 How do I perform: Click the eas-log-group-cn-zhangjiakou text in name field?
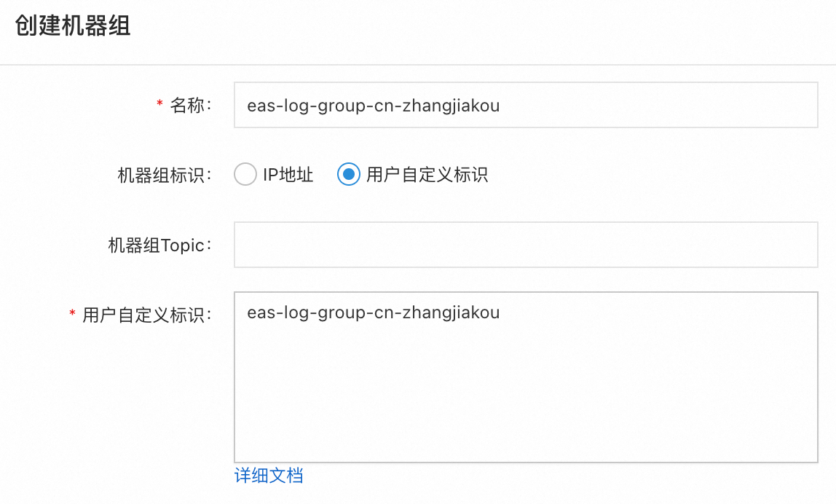click(373, 106)
